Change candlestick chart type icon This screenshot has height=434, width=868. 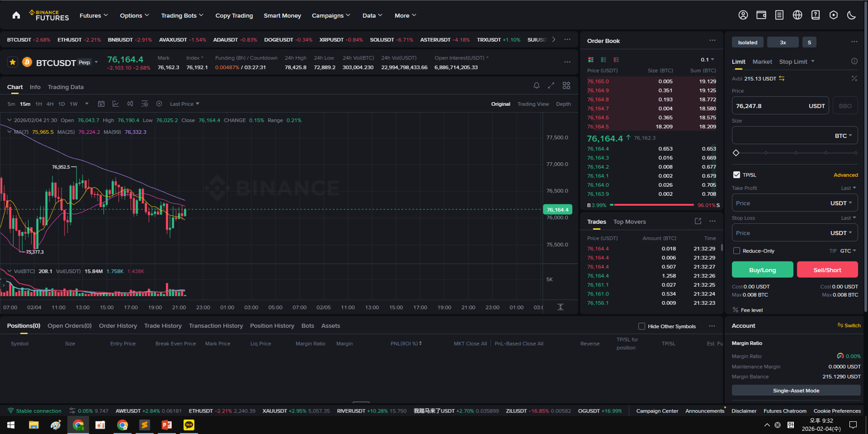click(130, 104)
